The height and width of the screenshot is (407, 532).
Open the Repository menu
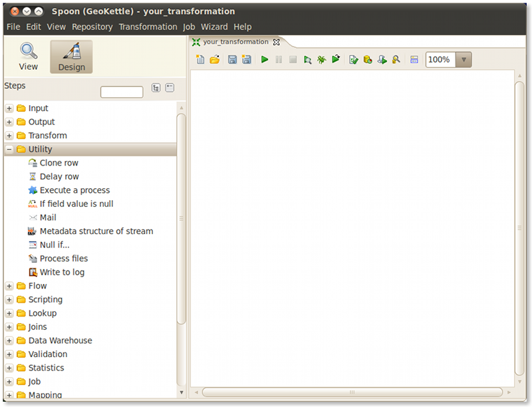[92, 27]
